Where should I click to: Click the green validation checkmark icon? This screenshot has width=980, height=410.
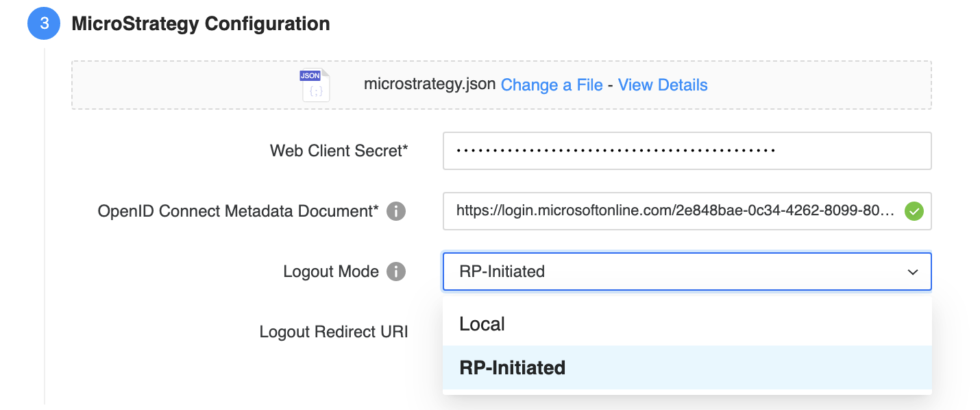pos(913,211)
